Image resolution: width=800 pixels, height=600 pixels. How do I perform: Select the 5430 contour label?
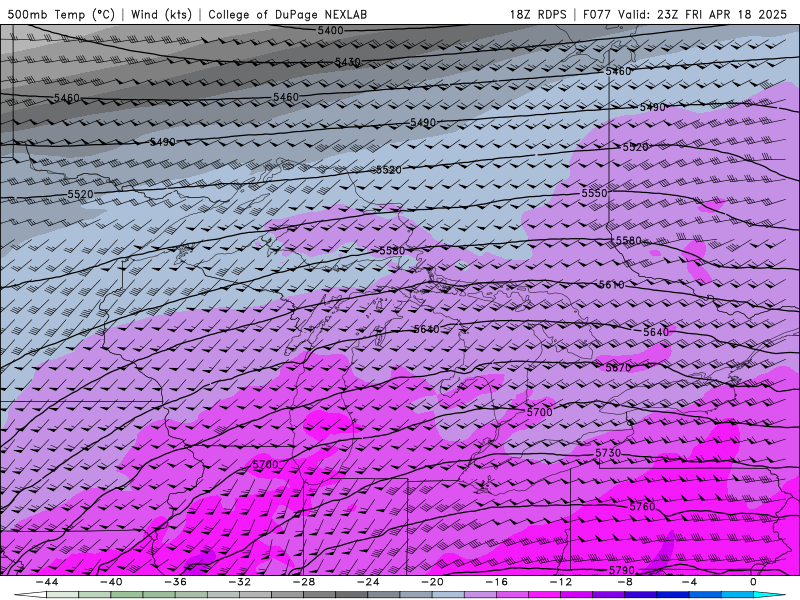point(347,62)
